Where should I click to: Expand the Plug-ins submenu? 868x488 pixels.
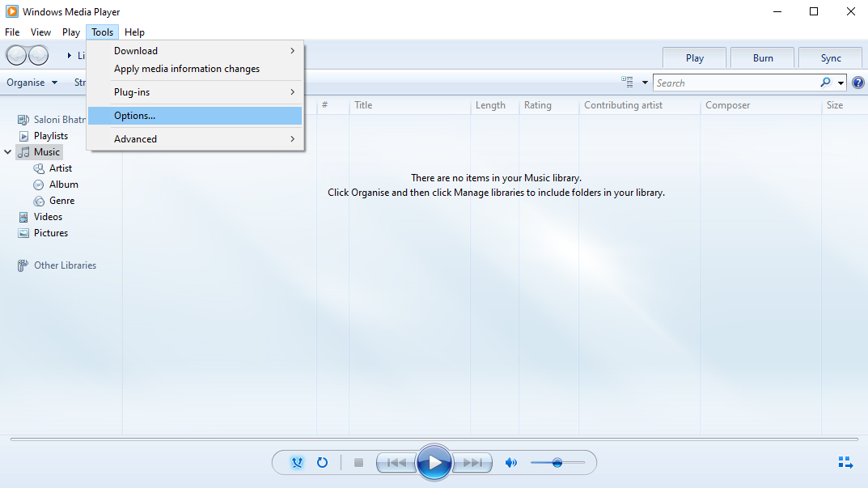coord(195,92)
